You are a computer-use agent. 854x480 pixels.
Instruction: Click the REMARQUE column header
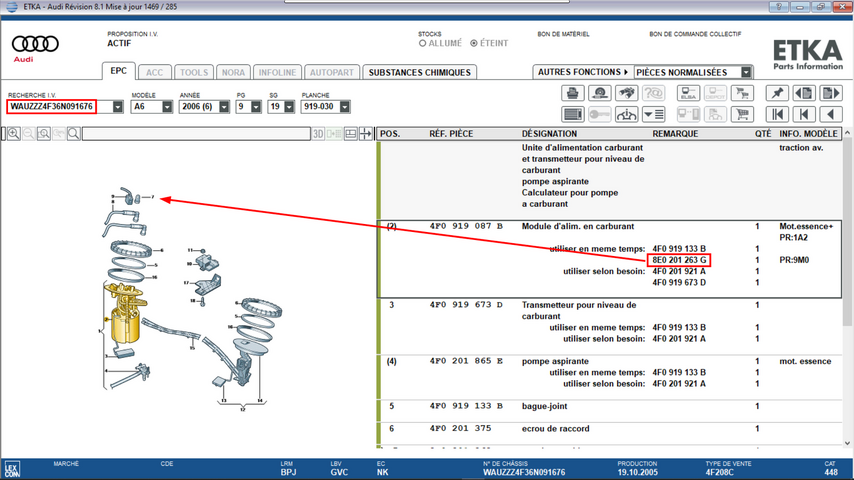[675, 133]
